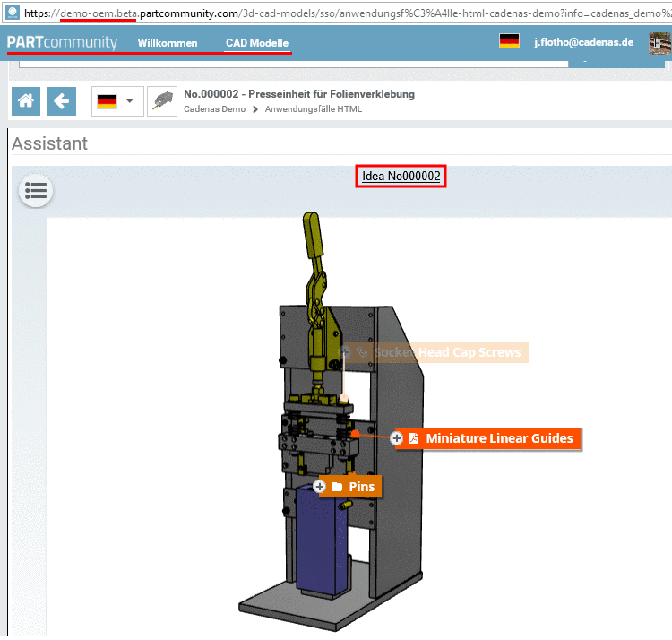This screenshot has width=672, height=640.
Task: Select the Socket Head Cap Screws label
Action: (x=447, y=352)
